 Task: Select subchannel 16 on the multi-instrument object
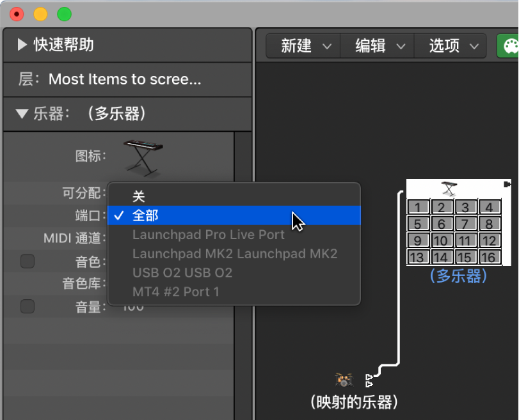tap(490, 256)
